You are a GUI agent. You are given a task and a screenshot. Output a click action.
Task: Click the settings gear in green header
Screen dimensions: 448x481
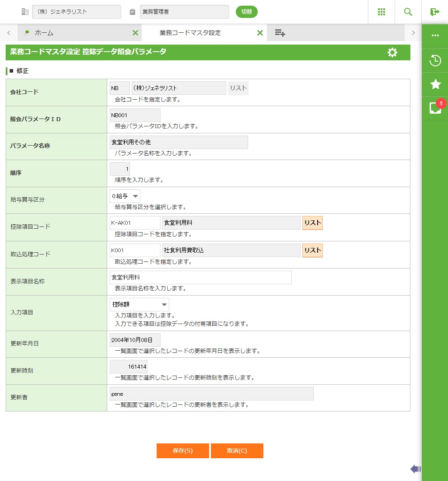392,52
